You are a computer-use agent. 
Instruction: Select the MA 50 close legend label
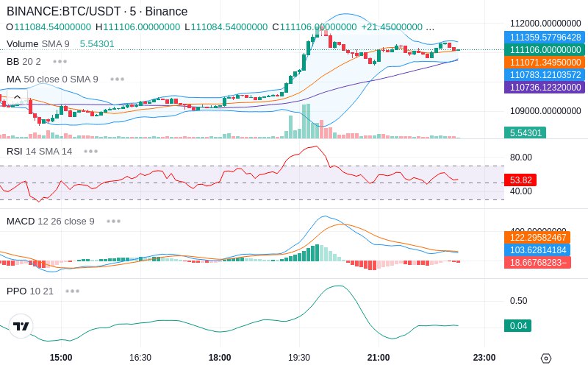[x=52, y=79]
